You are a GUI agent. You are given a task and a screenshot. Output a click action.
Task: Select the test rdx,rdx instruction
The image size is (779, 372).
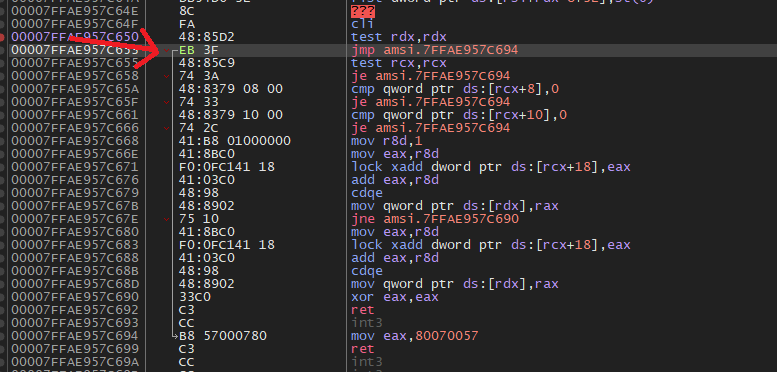(398, 37)
